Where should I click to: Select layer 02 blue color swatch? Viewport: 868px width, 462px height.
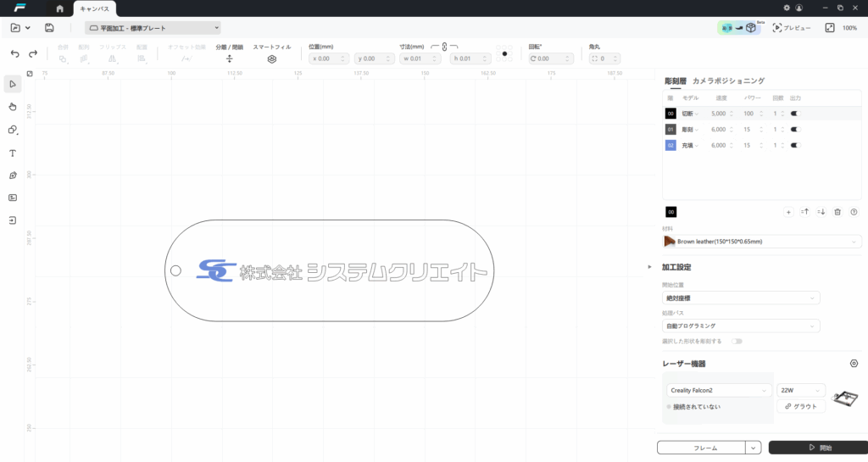pos(670,146)
